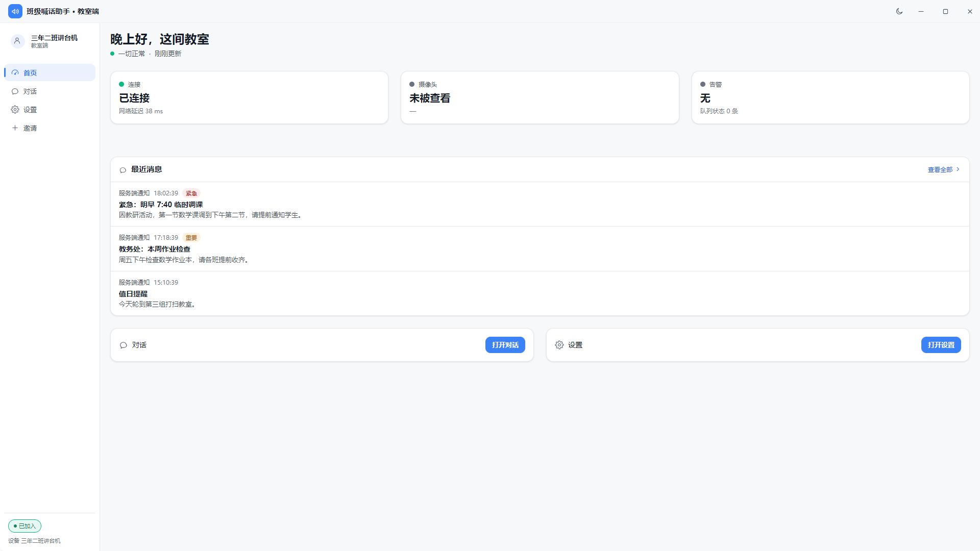
Task: Open the 值日提醒 message
Action: 540,293
